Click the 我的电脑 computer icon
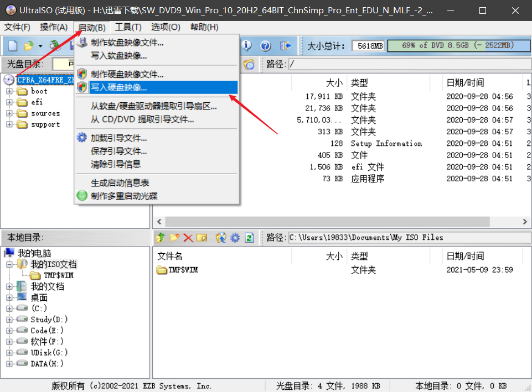The width and height of the screenshot is (532, 392). (9, 253)
